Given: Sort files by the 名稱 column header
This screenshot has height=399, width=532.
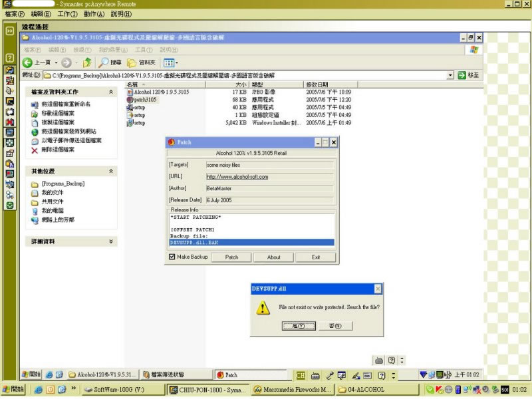Looking at the screenshot, I should tap(165, 84).
